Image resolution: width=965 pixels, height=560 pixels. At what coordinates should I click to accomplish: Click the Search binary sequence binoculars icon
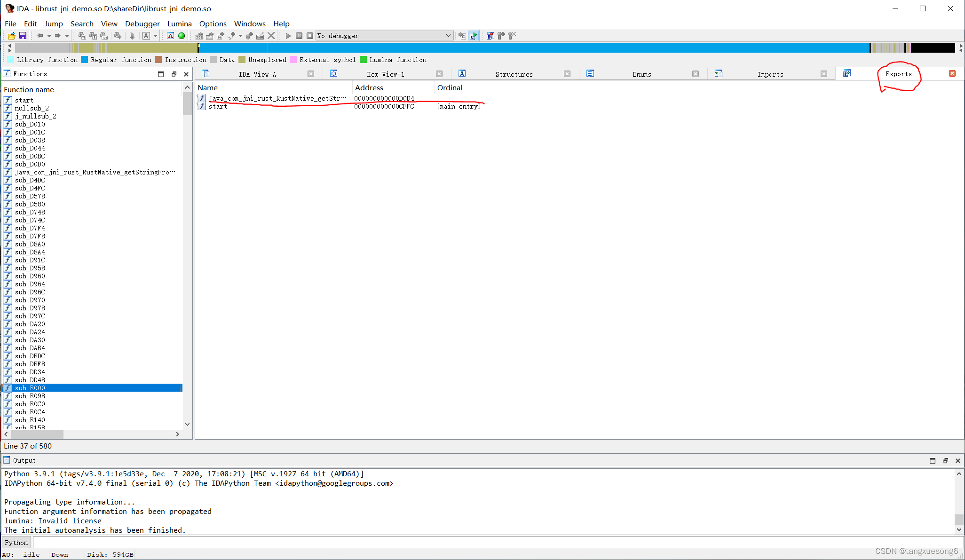(104, 36)
